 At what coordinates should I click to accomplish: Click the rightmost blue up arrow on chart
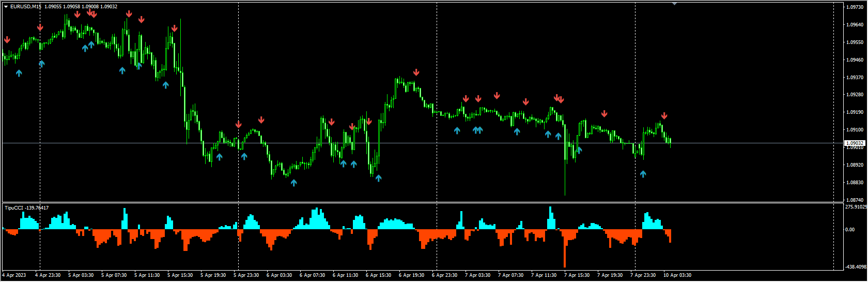(x=643, y=174)
